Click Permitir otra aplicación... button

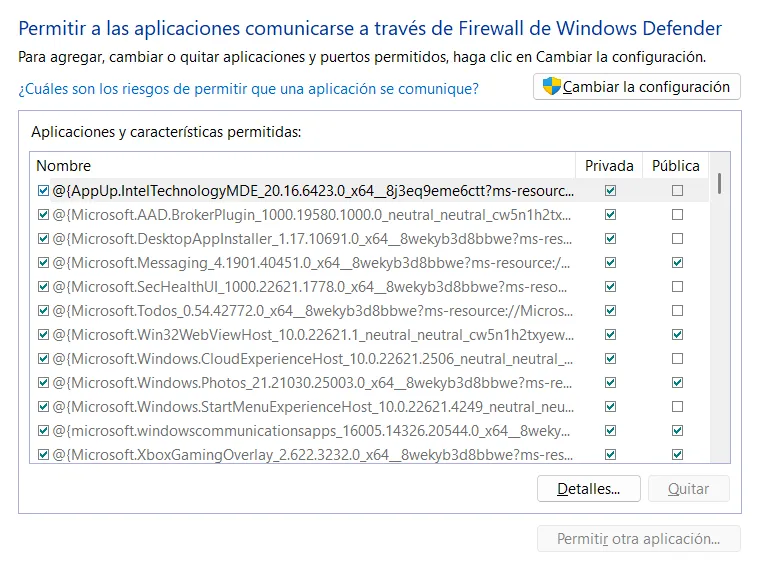coord(639,539)
